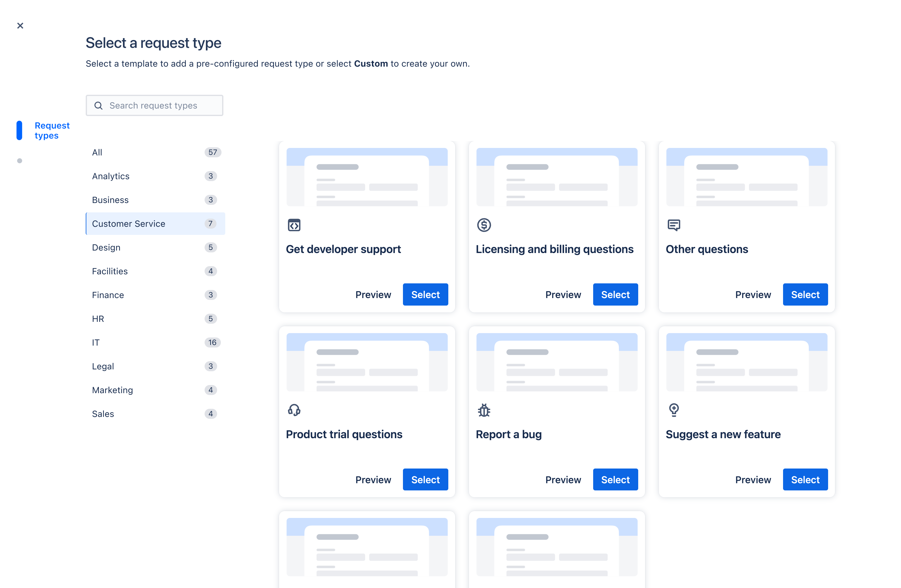Click the product trial headset icon

tap(293, 410)
